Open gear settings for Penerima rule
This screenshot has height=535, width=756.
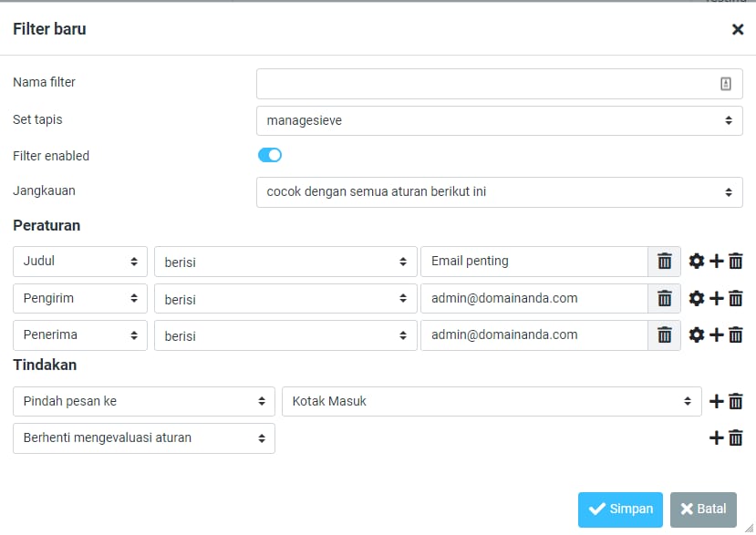pos(697,334)
